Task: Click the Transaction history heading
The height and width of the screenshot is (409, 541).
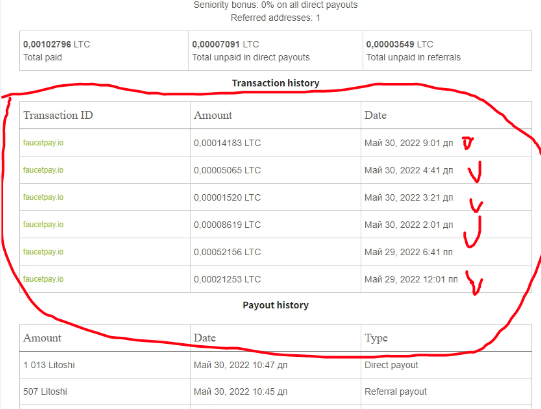Action: pyautogui.click(x=275, y=83)
